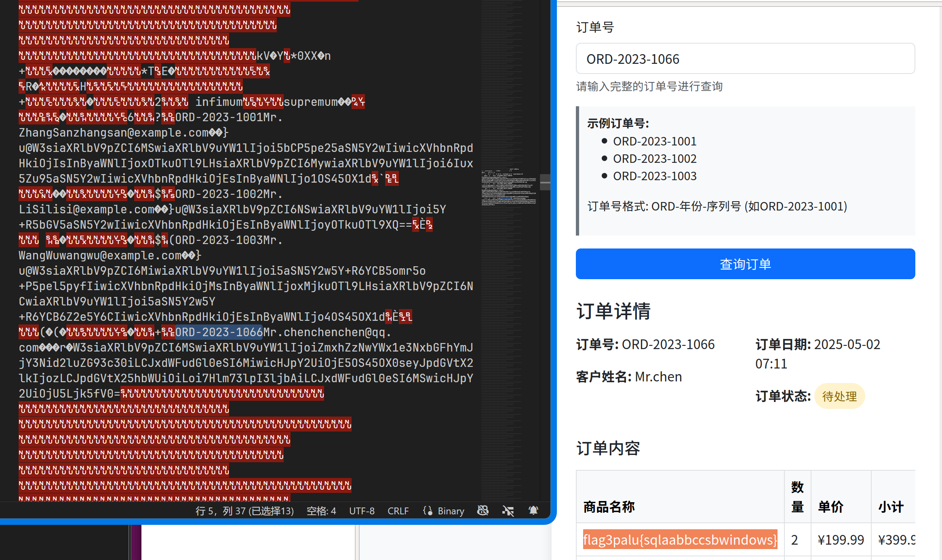Image resolution: width=942 pixels, height=560 pixels.
Task: Open notifications bell in editor status bar
Action: click(533, 511)
